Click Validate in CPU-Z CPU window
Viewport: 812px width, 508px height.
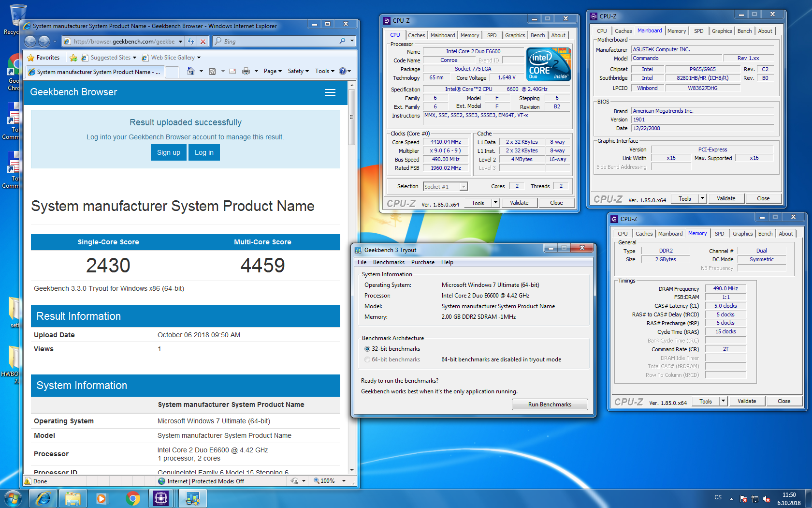[519, 203]
